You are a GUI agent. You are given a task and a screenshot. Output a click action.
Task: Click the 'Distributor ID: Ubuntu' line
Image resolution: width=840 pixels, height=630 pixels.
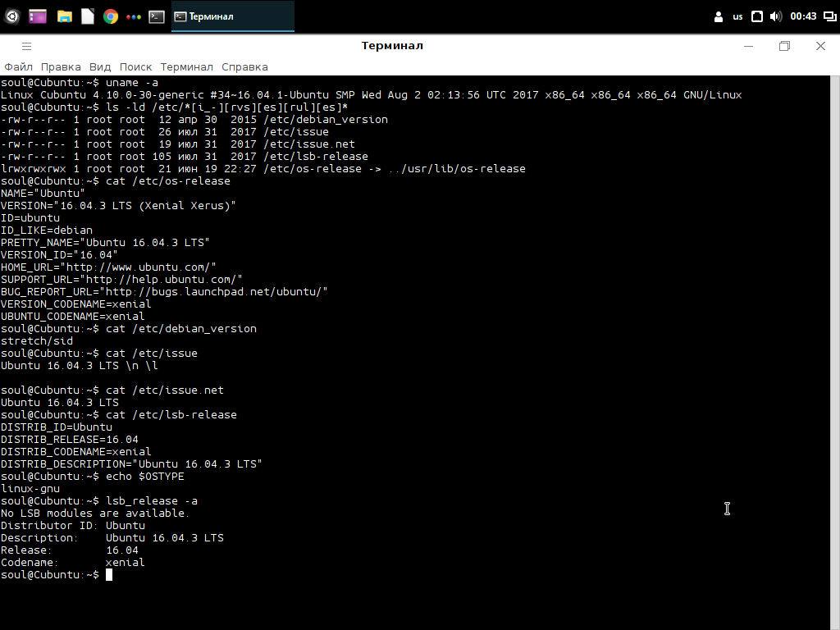click(x=73, y=526)
